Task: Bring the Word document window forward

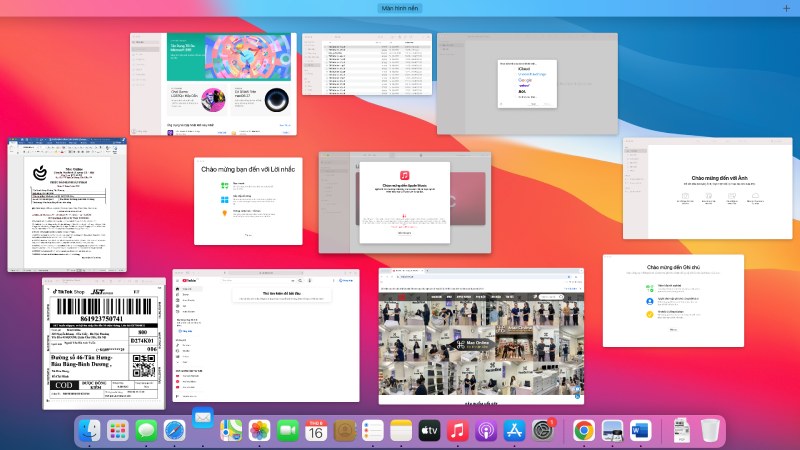Action: 67,205
